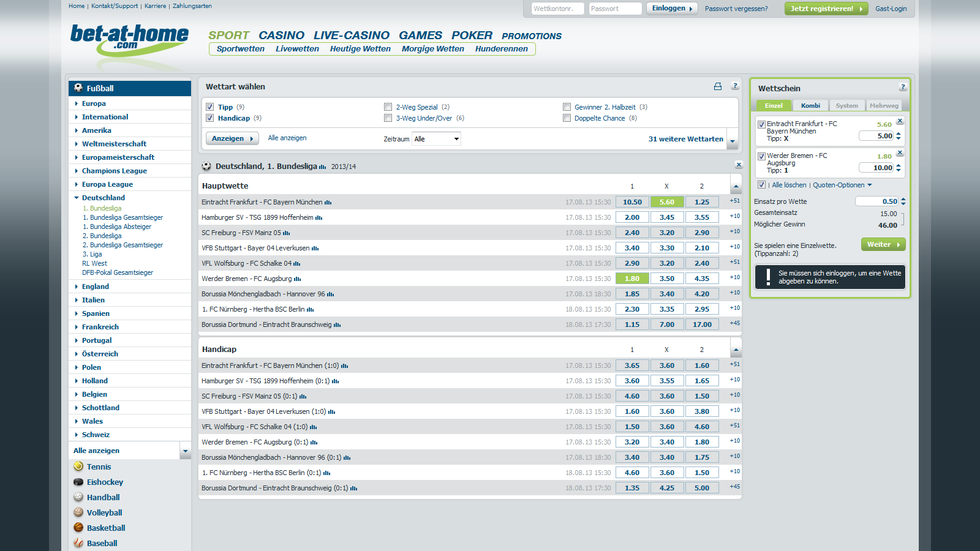Check the 2-Weg Spezial checkbox
This screenshot has height=551, width=980.
388,107
